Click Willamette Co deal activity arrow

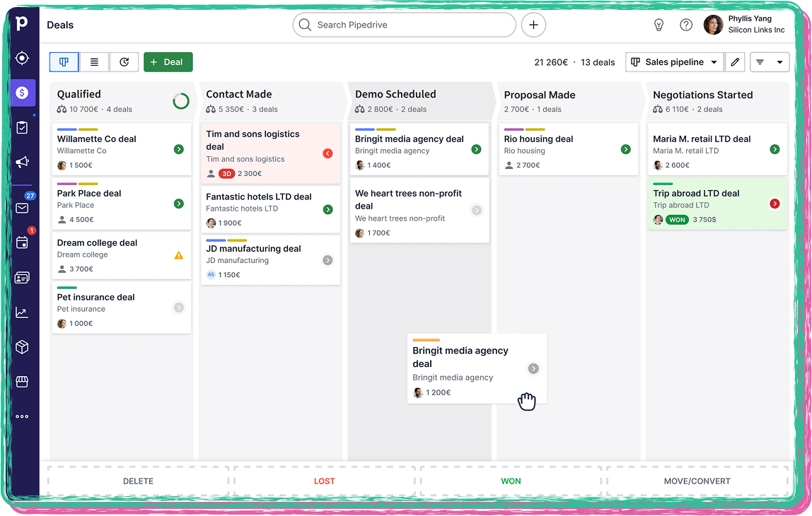[179, 150]
